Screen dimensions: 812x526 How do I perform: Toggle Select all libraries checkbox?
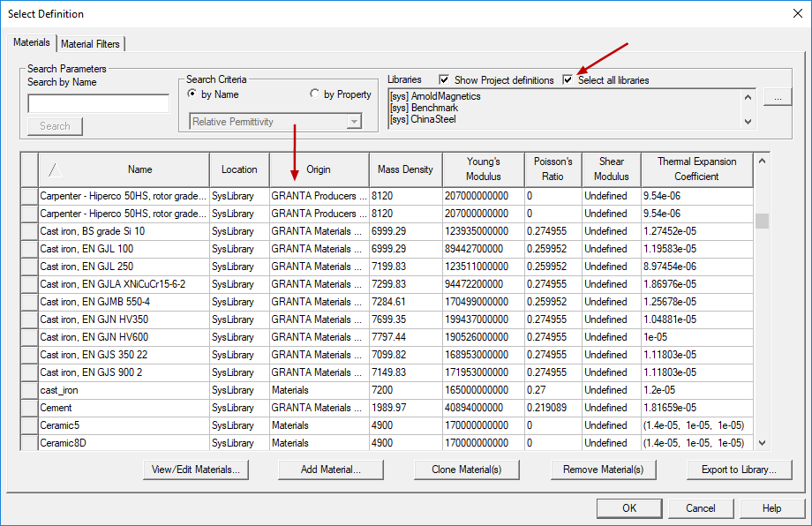(x=568, y=80)
